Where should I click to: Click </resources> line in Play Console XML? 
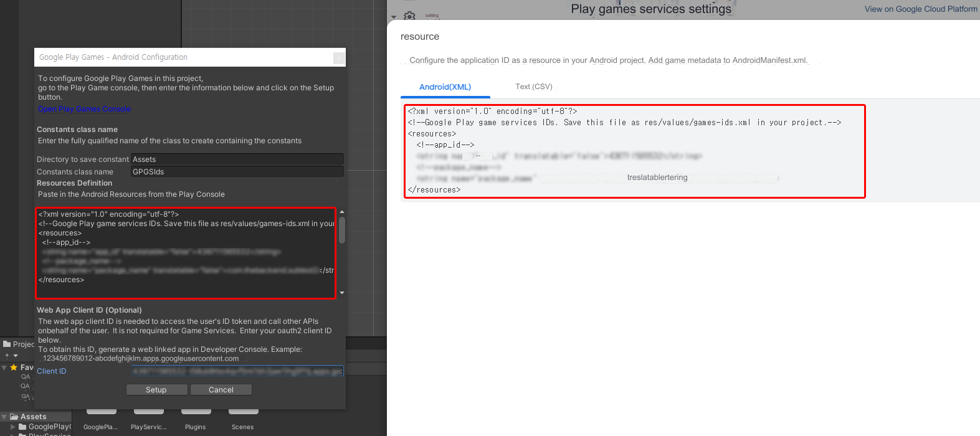(434, 190)
